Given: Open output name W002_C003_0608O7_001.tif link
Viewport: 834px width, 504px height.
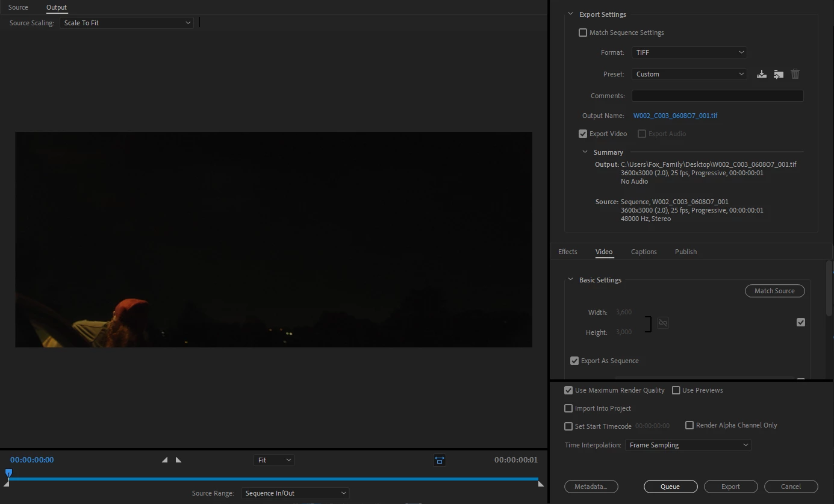Looking at the screenshot, I should [675, 116].
